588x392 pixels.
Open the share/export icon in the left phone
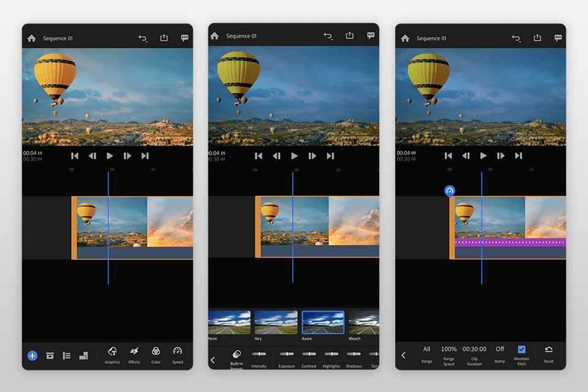click(164, 38)
